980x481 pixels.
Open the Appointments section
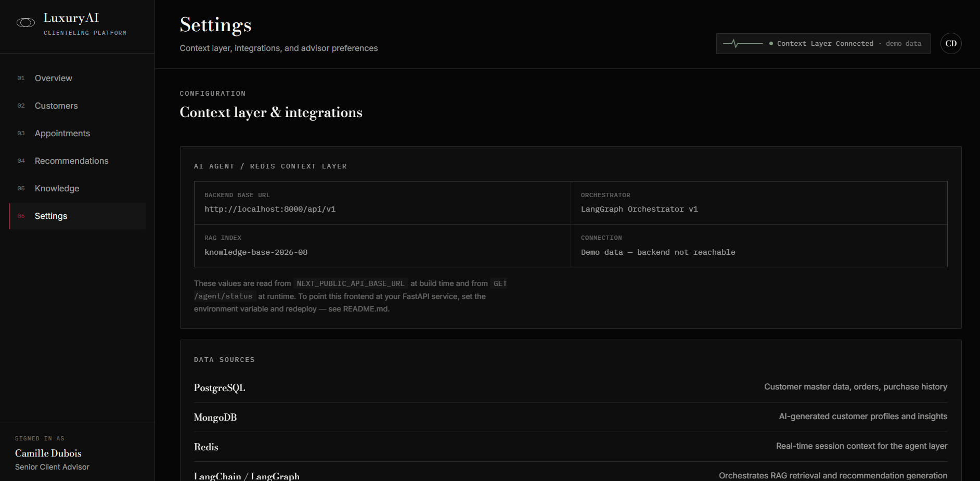click(x=77, y=133)
